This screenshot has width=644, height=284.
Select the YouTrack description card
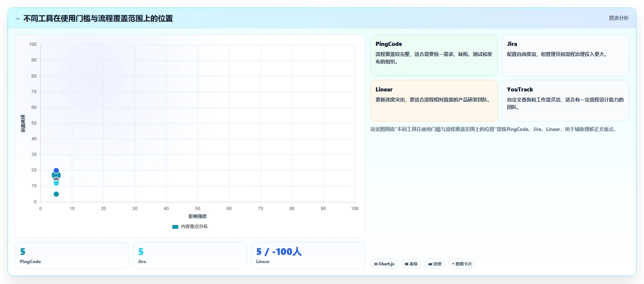pyautogui.click(x=565, y=101)
